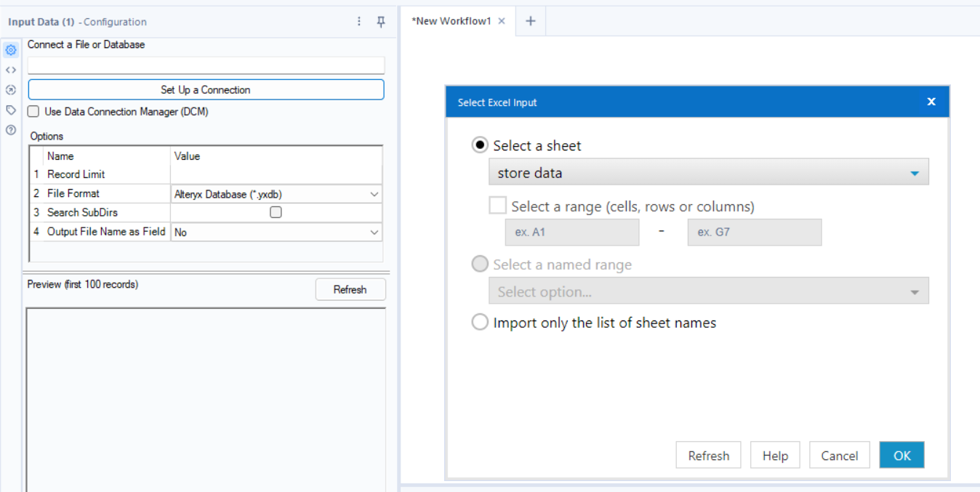Tick the Search SubDirs checkbox
Screen dimensions: 980x492
[x=276, y=212]
